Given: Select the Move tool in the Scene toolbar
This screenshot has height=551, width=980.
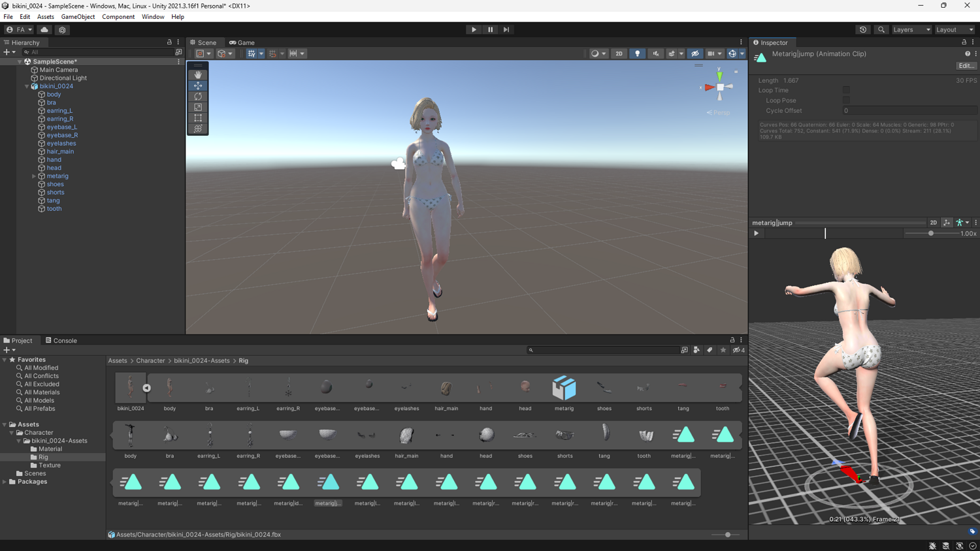Looking at the screenshot, I should click(x=198, y=86).
